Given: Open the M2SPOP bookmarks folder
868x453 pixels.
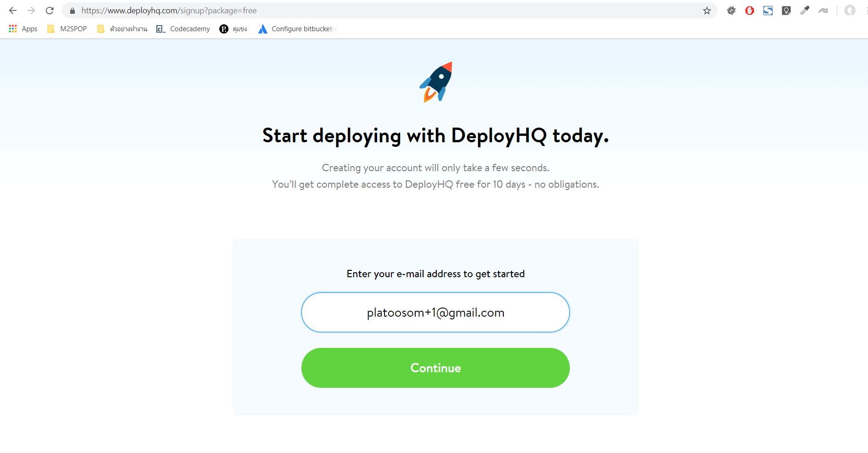Looking at the screenshot, I should [x=67, y=28].
